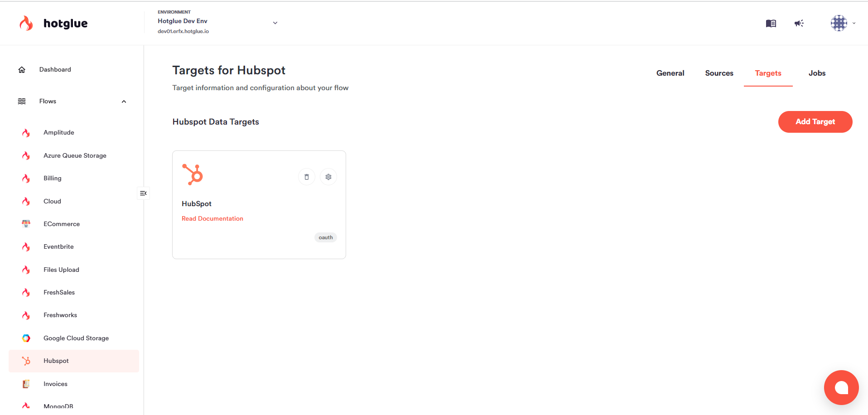Select the Hubspot flow
Screen dimensions: 868x415
pyautogui.click(x=74, y=361)
